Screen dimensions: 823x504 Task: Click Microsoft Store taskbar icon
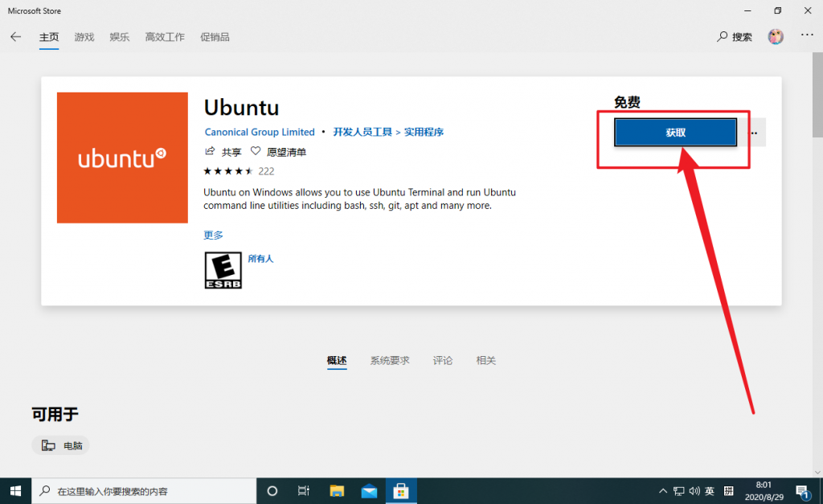tap(401, 491)
